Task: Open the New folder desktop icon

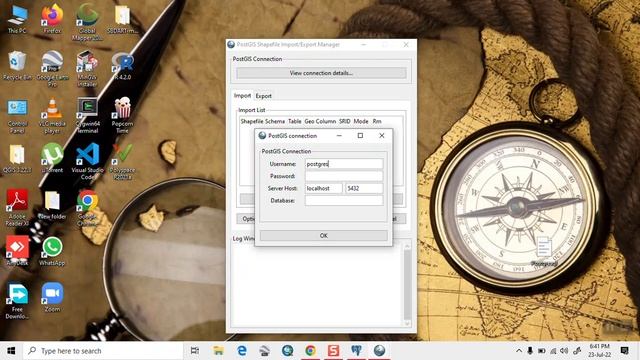Action: point(52,204)
